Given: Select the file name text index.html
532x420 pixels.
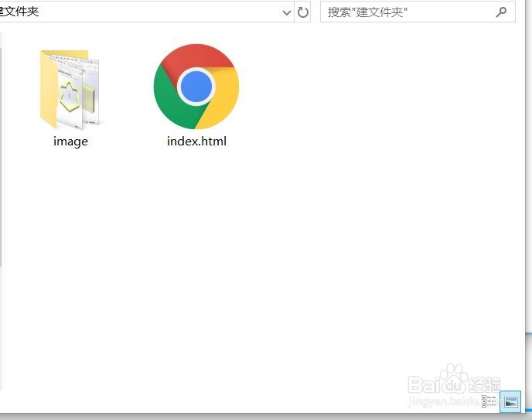Looking at the screenshot, I should 196,141.
